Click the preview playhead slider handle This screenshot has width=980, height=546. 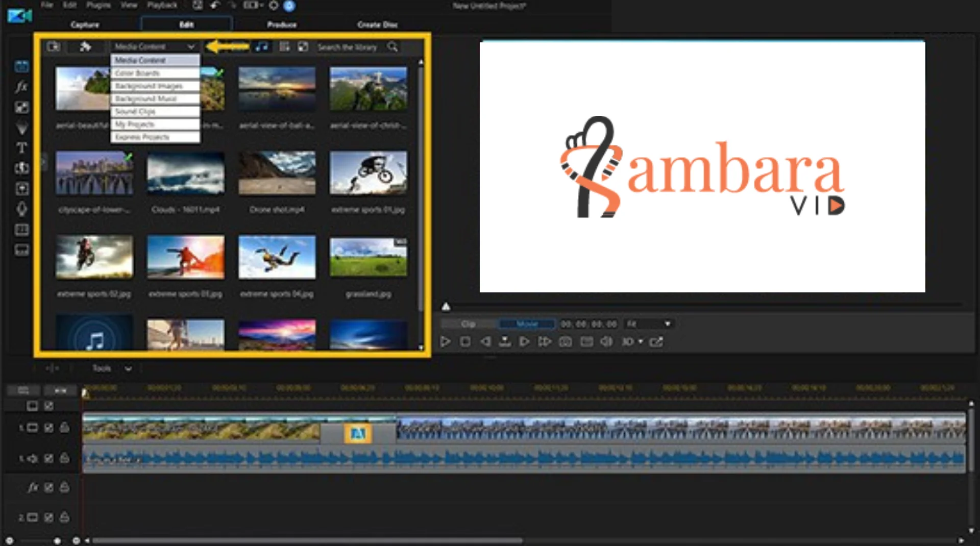click(x=446, y=307)
